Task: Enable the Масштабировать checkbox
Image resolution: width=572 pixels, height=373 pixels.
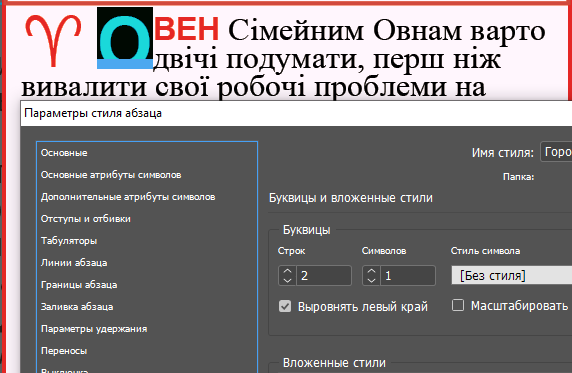Action: pyautogui.click(x=458, y=305)
